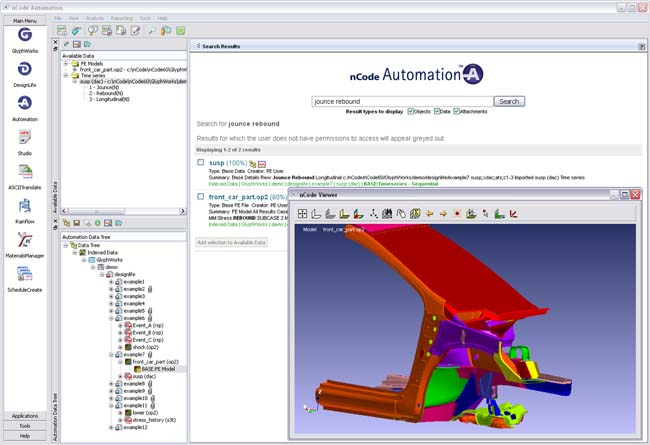Check the box next to susp result

[201, 161]
